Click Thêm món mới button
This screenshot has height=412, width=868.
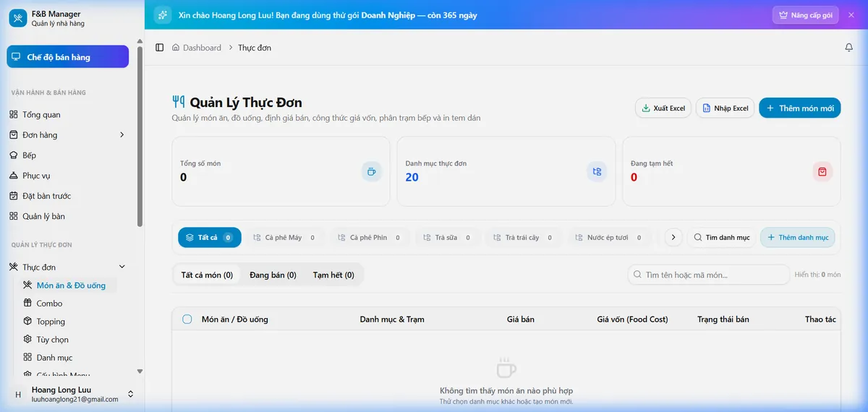coord(800,108)
